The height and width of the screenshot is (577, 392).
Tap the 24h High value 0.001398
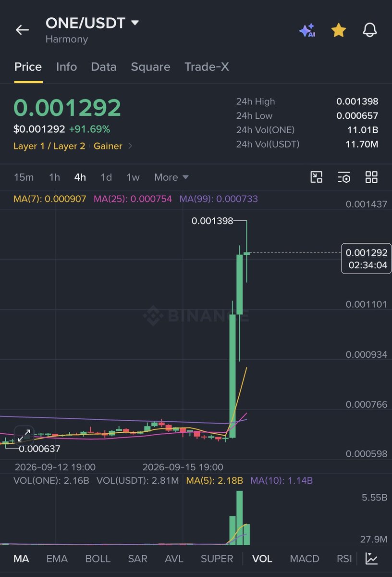click(x=357, y=101)
